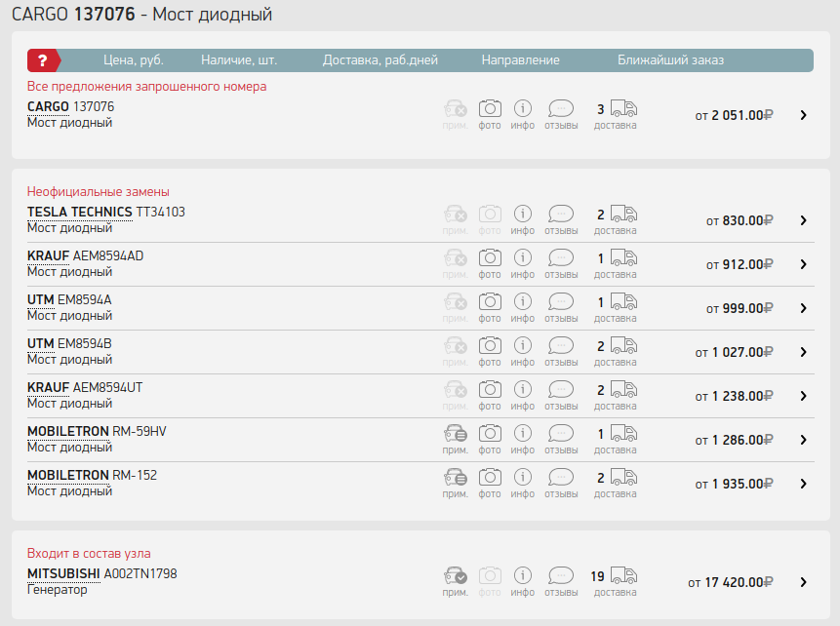This screenshot has height=626, width=840.
Task: View delivery truck for TESLA TECHNICS TT34103
Action: 623,214
